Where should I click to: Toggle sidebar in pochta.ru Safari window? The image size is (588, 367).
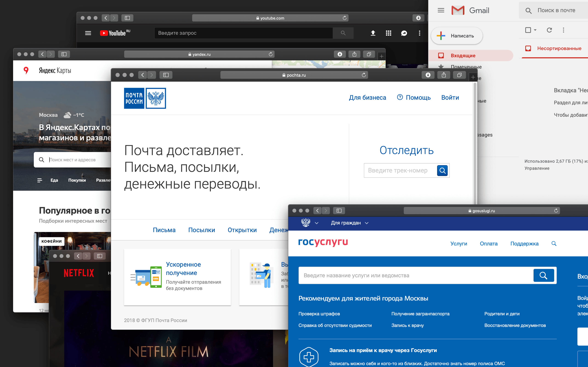(166, 75)
